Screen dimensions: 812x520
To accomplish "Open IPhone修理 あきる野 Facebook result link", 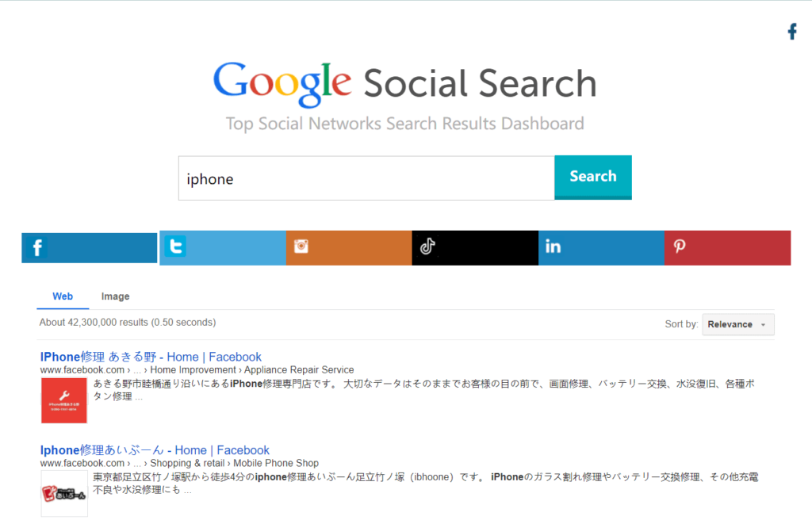I will click(x=151, y=357).
